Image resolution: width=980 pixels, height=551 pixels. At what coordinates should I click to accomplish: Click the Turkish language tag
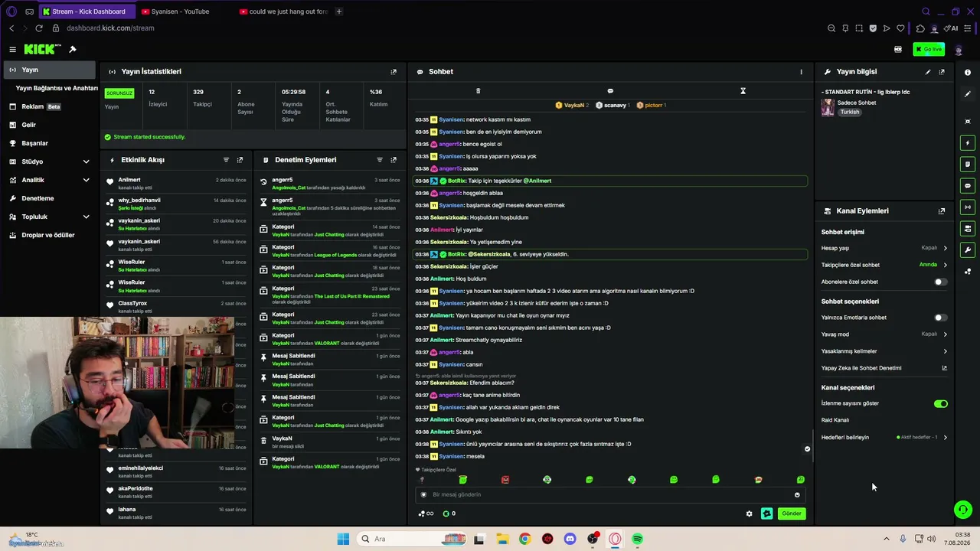pos(850,112)
